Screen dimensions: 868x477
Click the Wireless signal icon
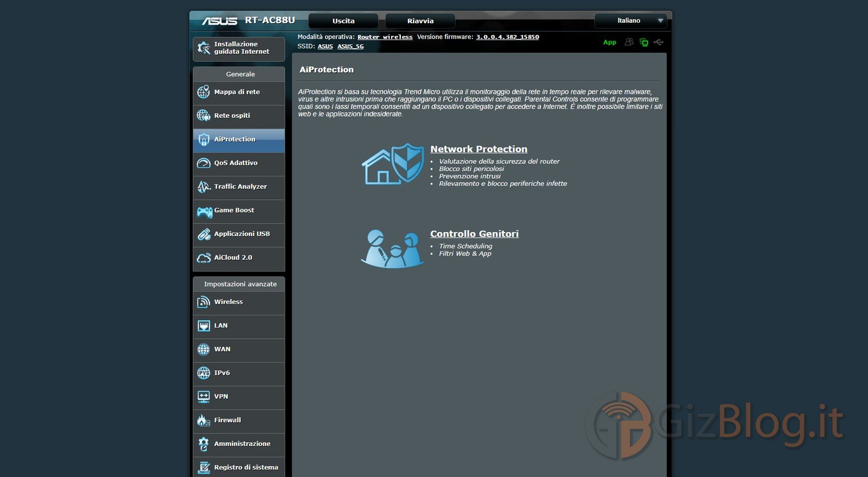(203, 302)
